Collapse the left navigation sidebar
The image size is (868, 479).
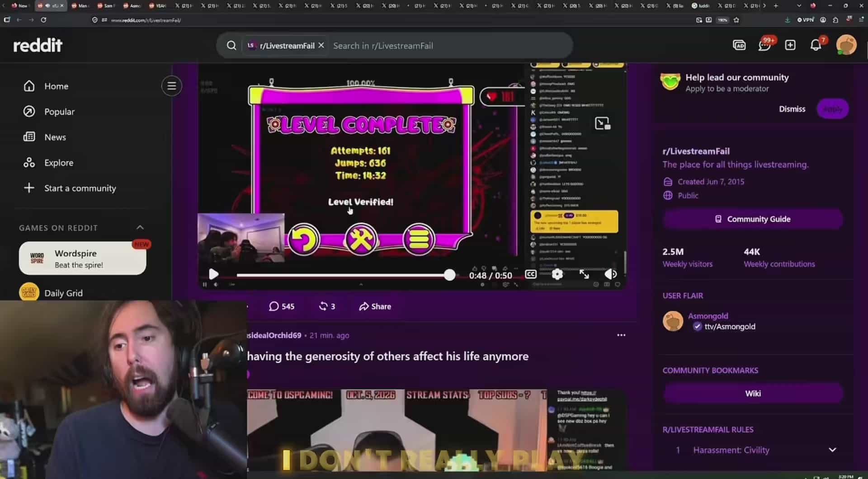click(172, 86)
